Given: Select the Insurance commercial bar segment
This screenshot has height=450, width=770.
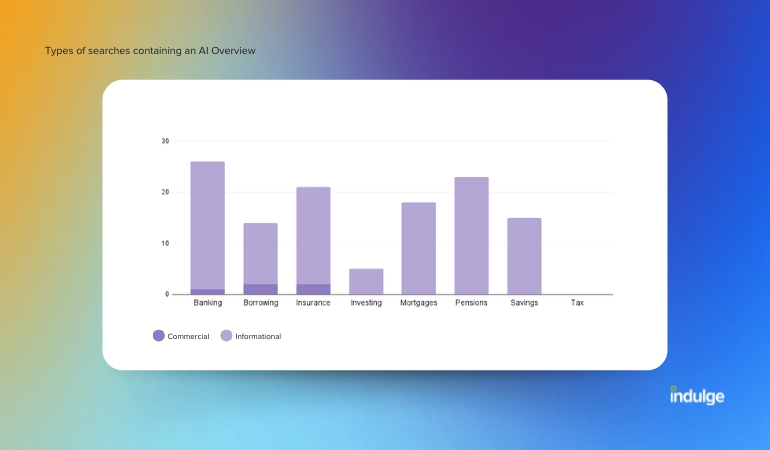Looking at the screenshot, I should tap(313, 289).
